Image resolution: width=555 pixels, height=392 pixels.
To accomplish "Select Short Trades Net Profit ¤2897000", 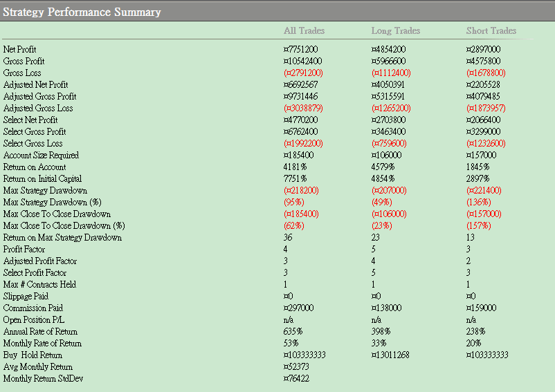I will (x=483, y=49).
